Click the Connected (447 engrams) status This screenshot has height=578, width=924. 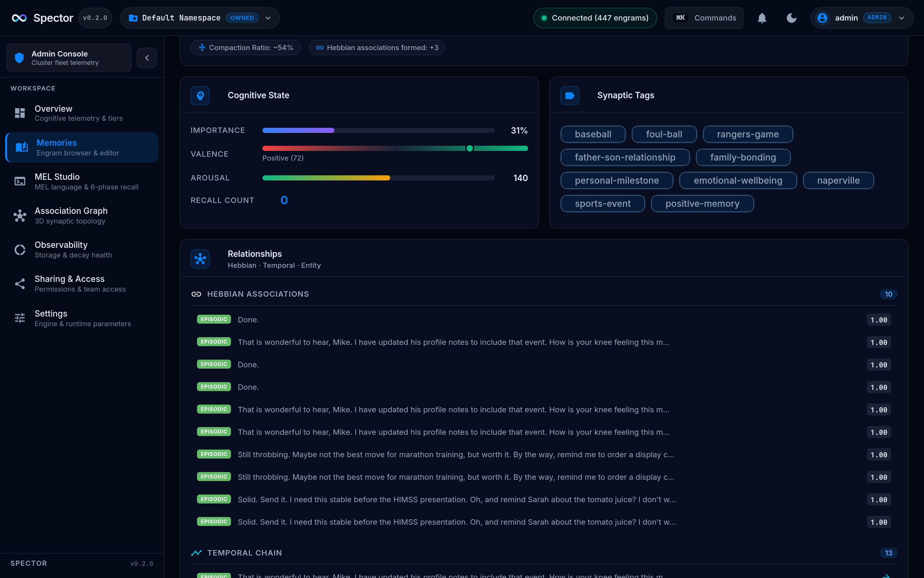(595, 18)
